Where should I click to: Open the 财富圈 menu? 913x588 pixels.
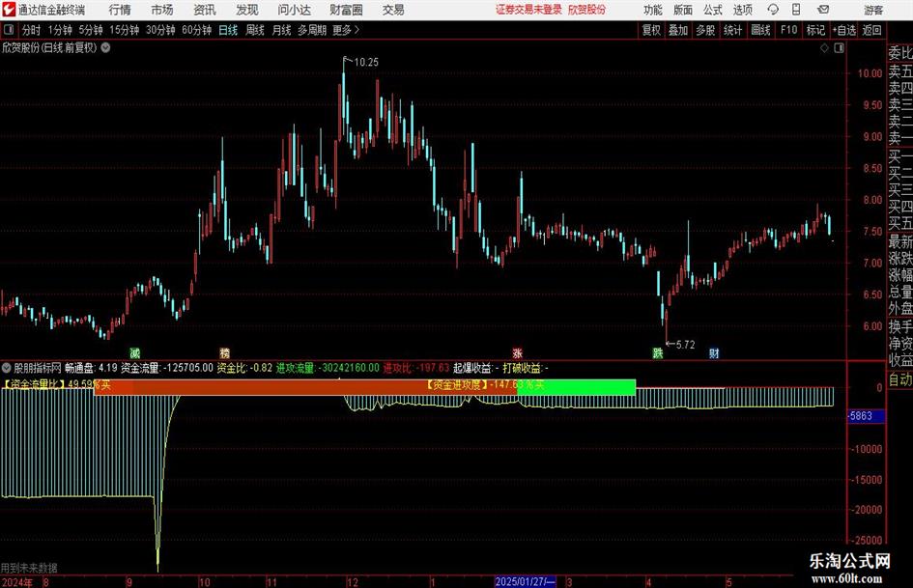[x=347, y=10]
